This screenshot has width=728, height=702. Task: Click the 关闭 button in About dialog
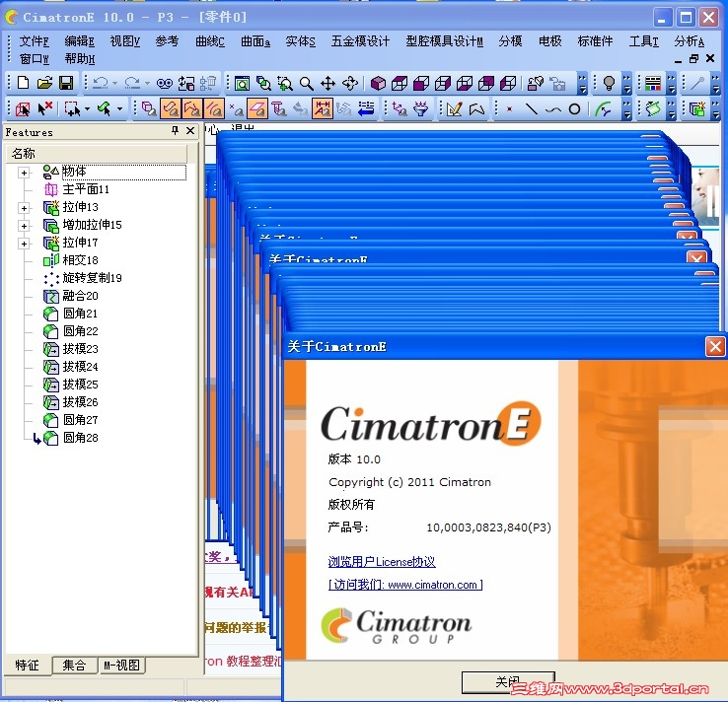pyautogui.click(x=508, y=682)
